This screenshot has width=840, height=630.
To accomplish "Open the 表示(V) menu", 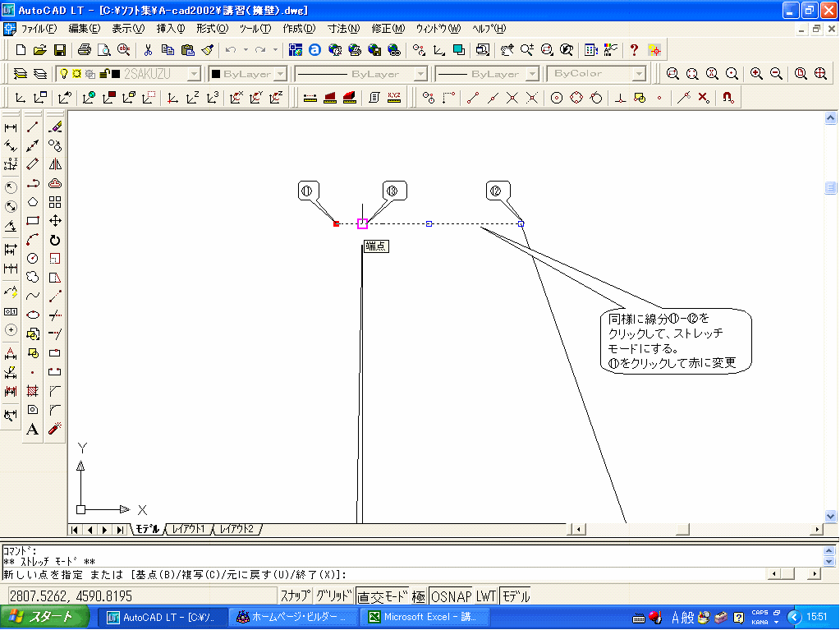I will [x=128, y=29].
